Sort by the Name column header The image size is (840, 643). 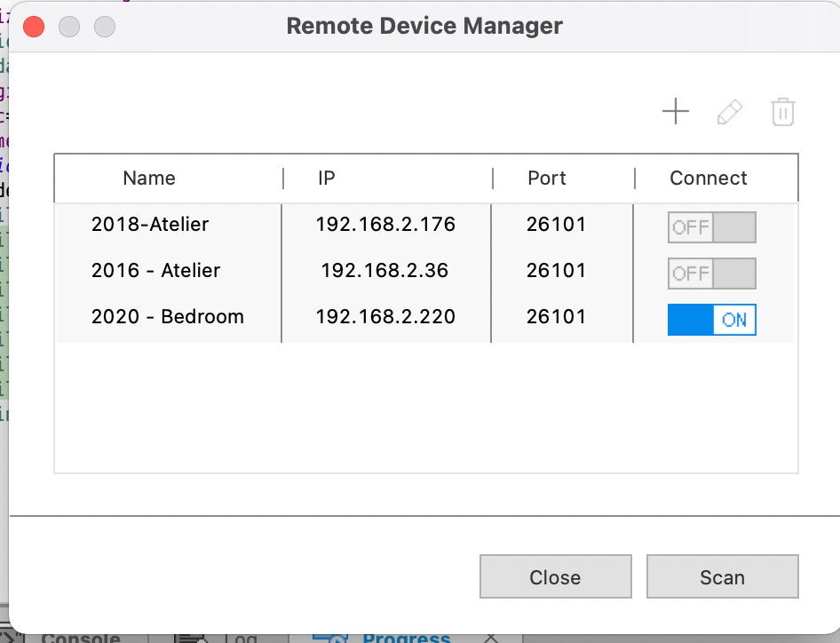(x=149, y=179)
